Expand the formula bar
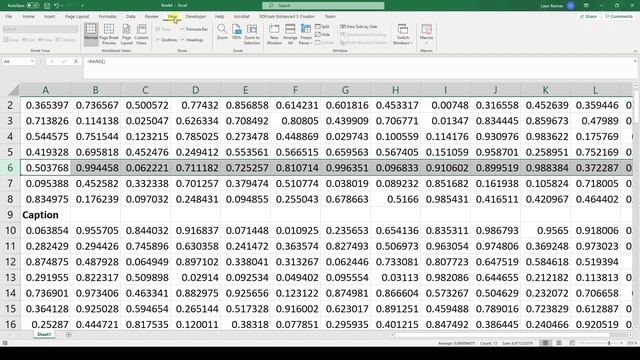Screen dimensions: 640x360 pos(635,61)
